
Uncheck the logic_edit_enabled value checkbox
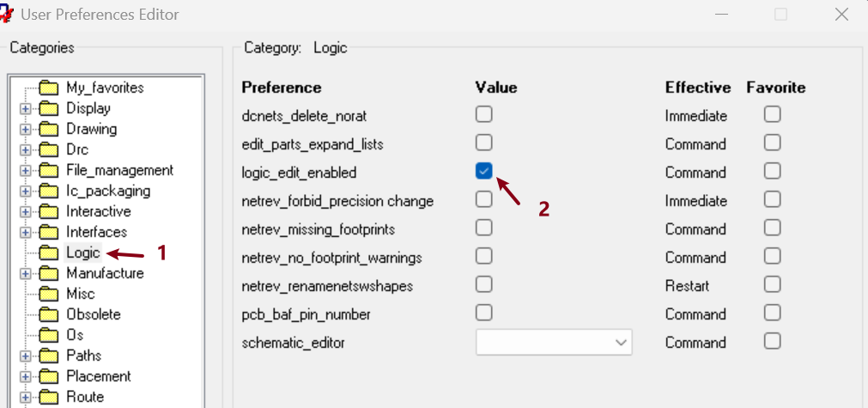tap(484, 171)
